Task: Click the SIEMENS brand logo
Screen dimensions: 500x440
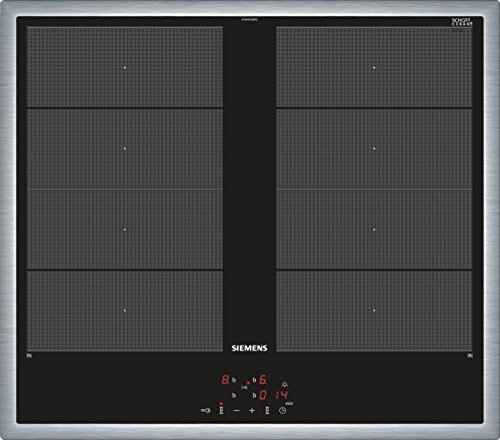Action: (249, 348)
